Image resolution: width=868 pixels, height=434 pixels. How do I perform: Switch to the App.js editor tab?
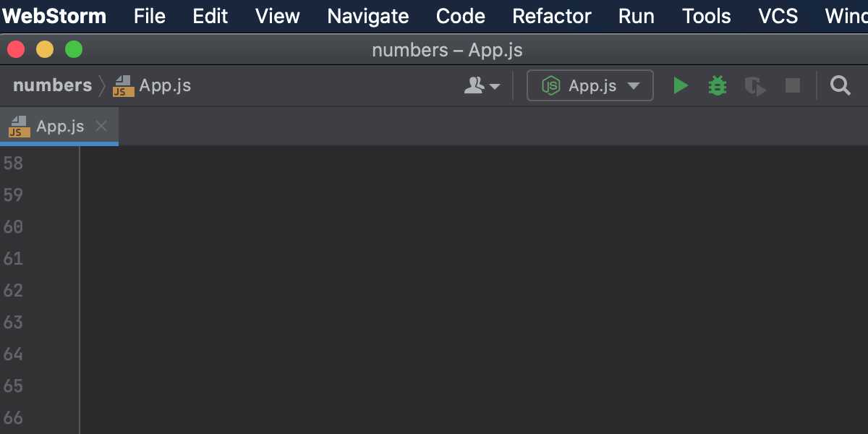[60, 126]
